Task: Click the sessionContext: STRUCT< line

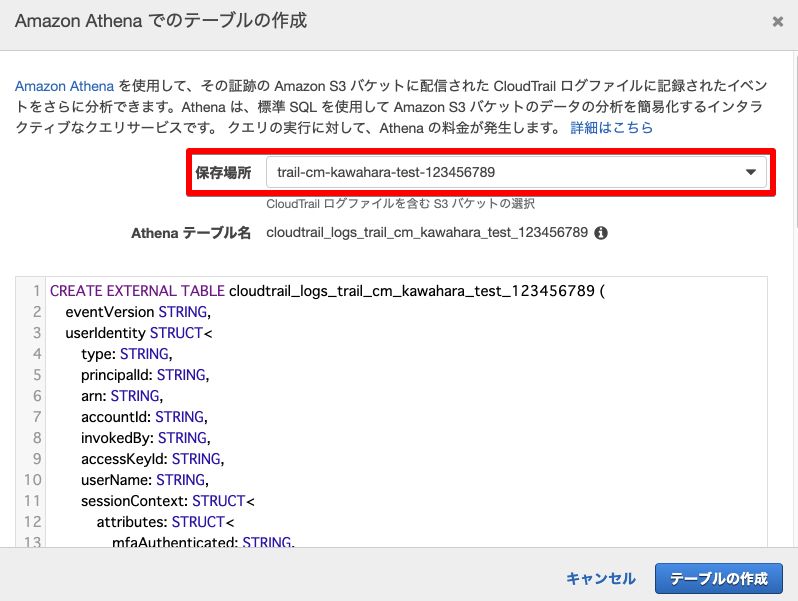Action: (167, 501)
